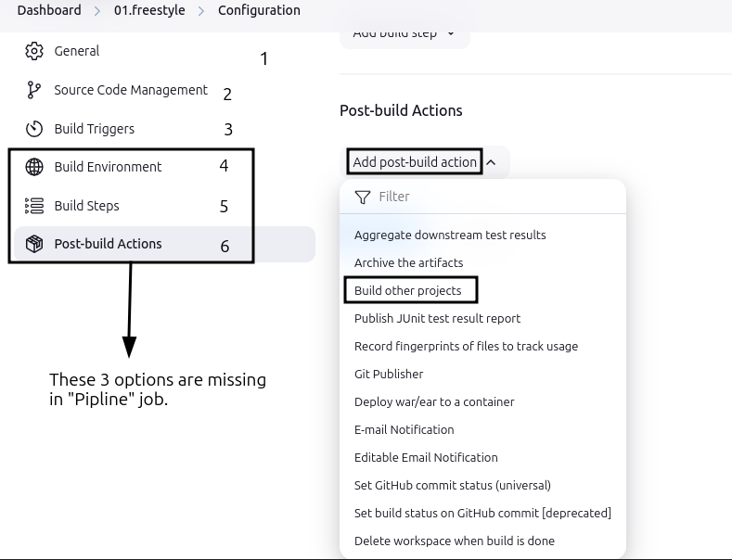The height and width of the screenshot is (560, 732).
Task: Click the Post-build Actions package icon
Action: [x=34, y=244]
